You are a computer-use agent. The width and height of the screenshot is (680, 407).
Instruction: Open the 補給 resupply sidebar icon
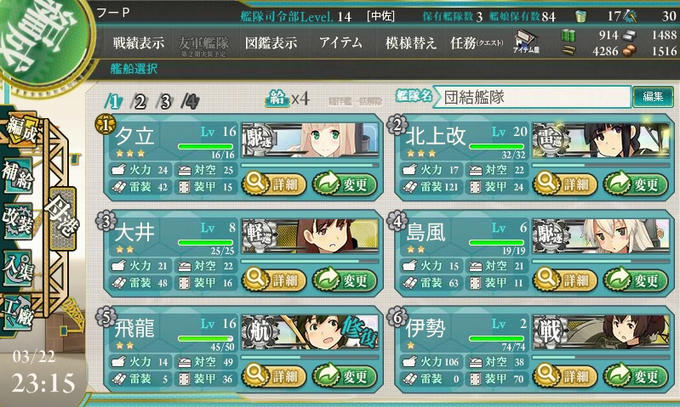(x=18, y=176)
